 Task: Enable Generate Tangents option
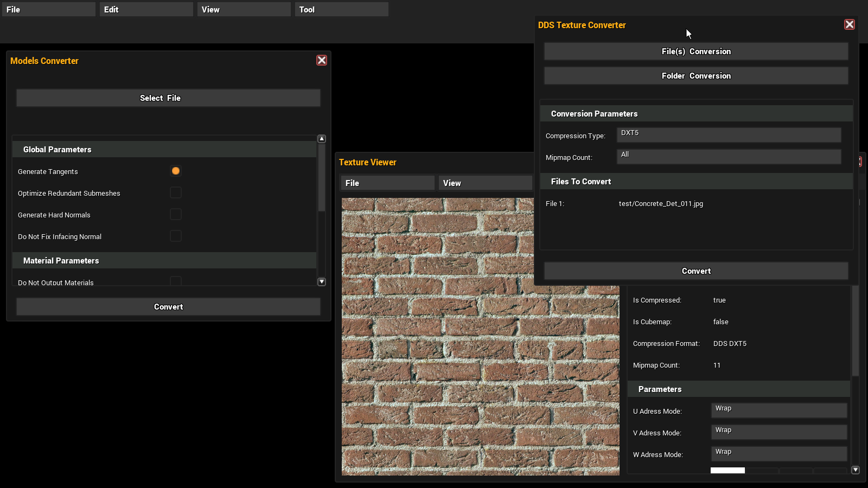(x=176, y=171)
